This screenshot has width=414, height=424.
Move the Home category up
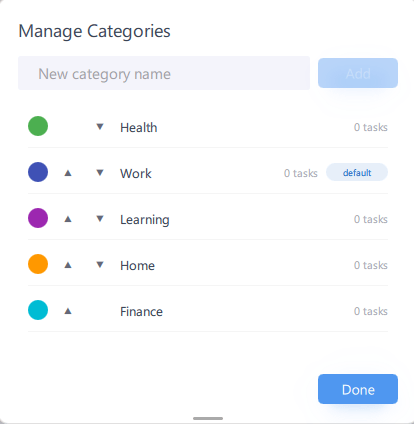[x=68, y=265]
